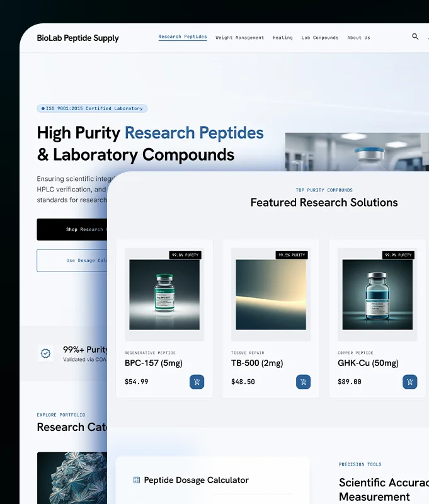Select Lab Compounds in the navigation
The image size is (429, 504).
click(320, 38)
